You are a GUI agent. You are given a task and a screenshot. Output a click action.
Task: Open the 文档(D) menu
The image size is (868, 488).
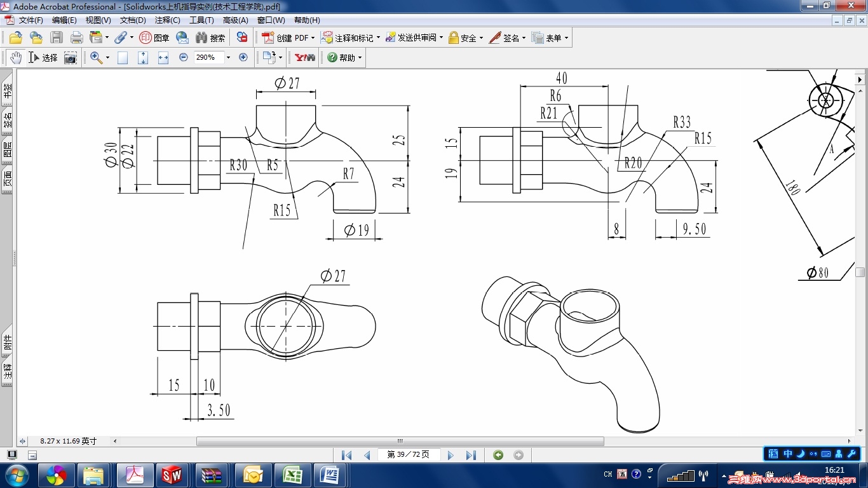click(133, 20)
